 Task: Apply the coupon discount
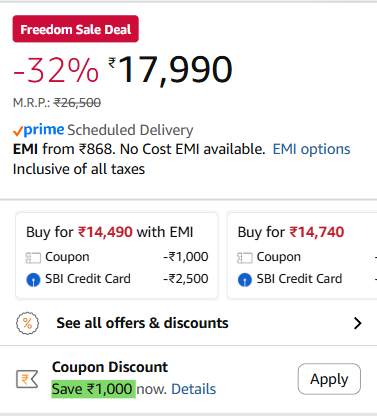coord(329,379)
